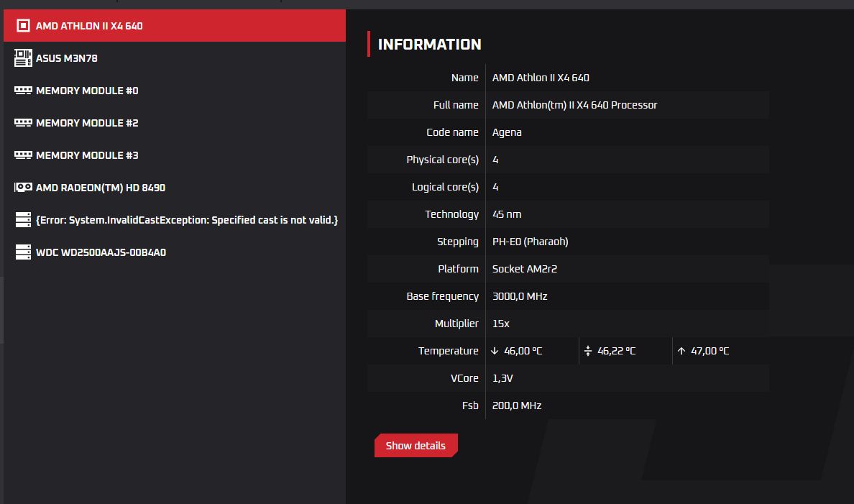Click the VCore value 1,3V

point(502,378)
